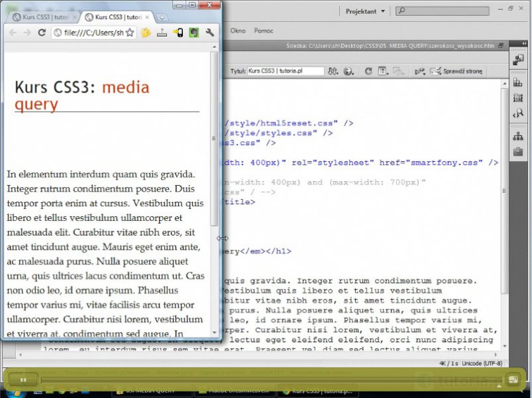Open the site files tree panel icon
The width and height of the screenshot is (532, 398).
click(518, 136)
